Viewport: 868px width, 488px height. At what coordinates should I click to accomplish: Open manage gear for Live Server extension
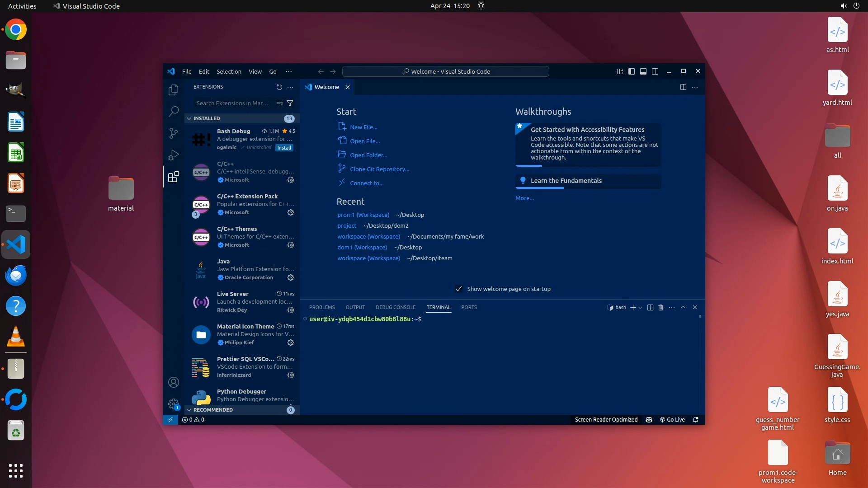pyautogui.click(x=291, y=310)
